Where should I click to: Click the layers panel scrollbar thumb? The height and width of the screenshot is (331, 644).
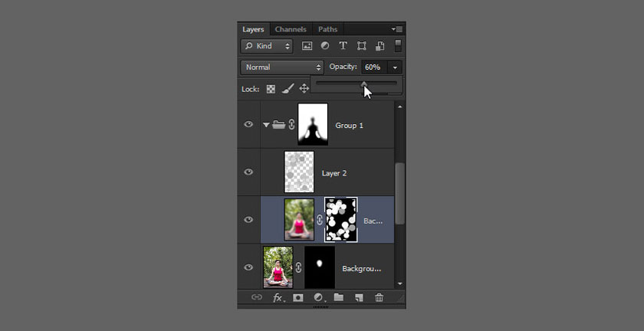point(399,193)
